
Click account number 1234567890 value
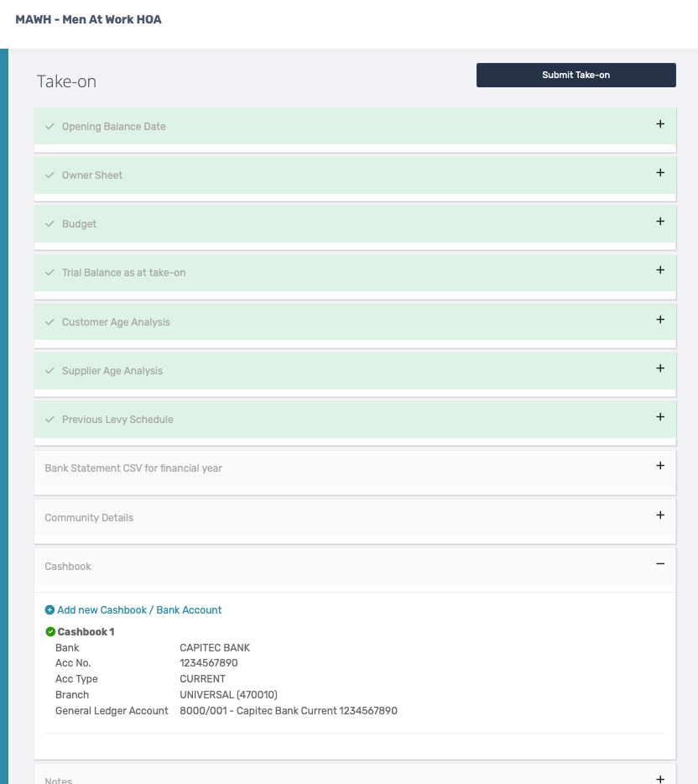pos(209,663)
